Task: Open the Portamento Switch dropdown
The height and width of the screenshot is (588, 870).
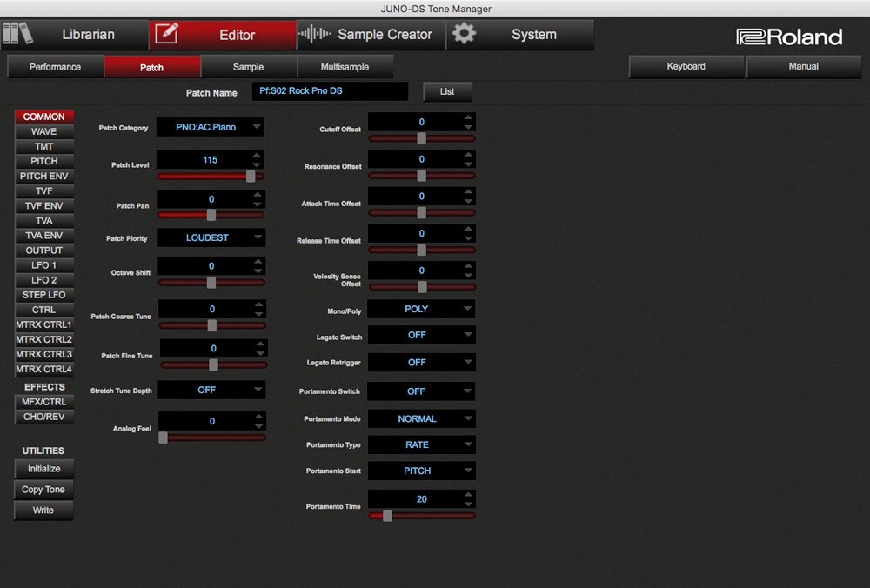Action: pos(421,391)
